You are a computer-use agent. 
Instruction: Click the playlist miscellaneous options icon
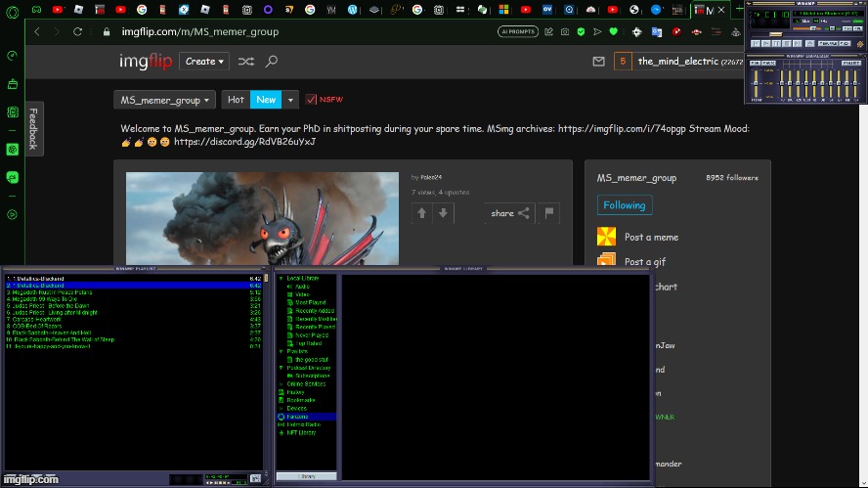[256, 478]
